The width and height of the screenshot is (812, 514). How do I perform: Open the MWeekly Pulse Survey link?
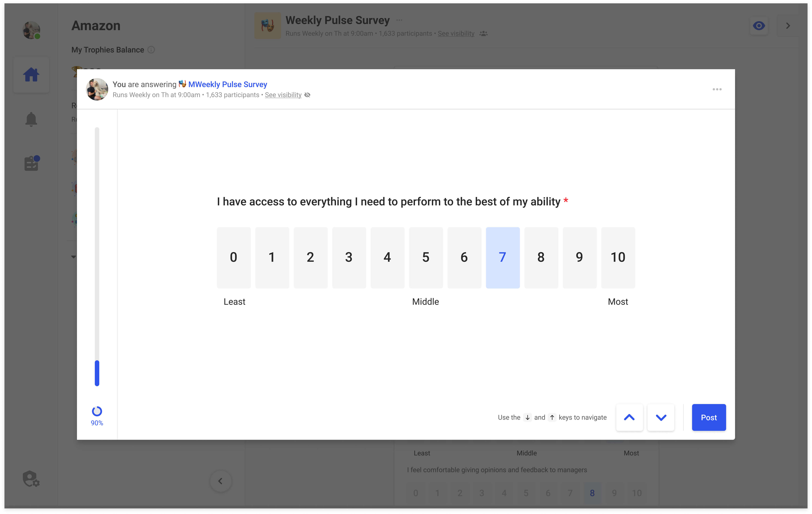click(228, 84)
